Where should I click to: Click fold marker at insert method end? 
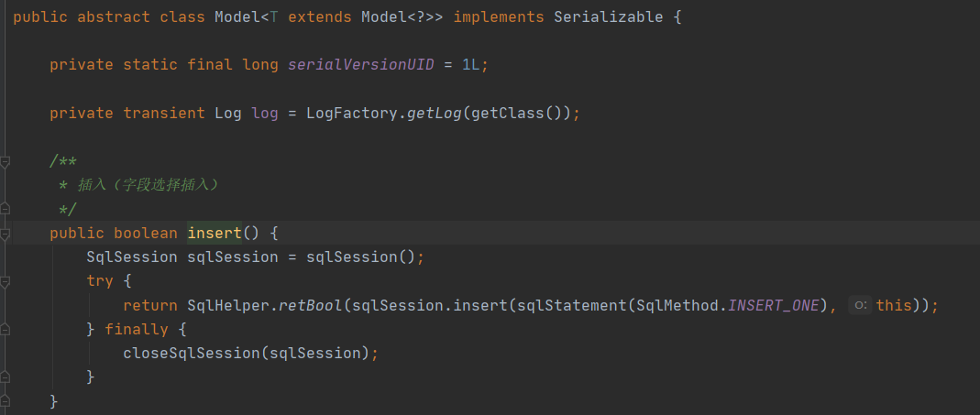pos(6,400)
